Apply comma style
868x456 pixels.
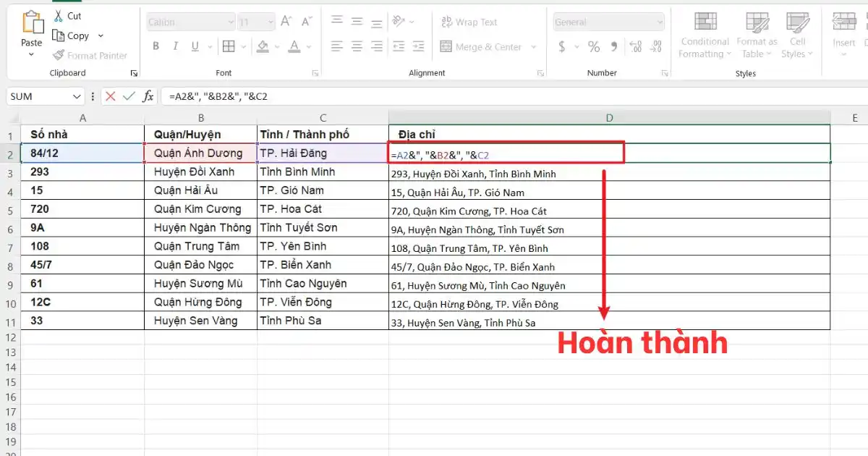tap(615, 47)
